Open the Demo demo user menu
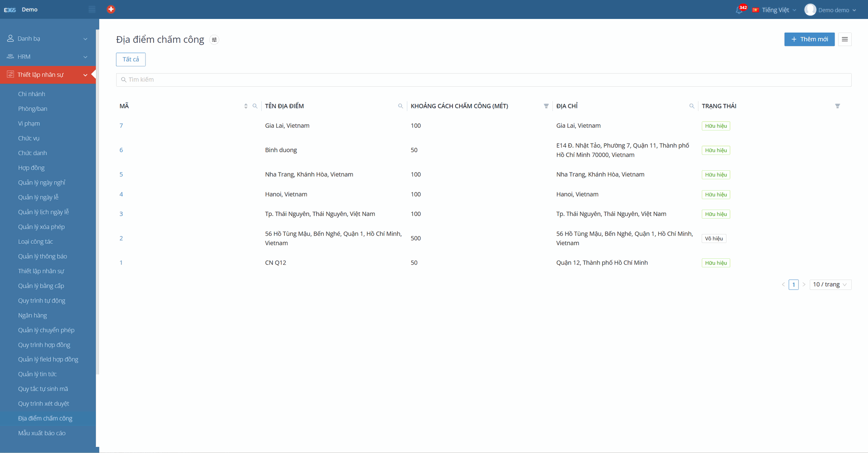 click(x=830, y=10)
